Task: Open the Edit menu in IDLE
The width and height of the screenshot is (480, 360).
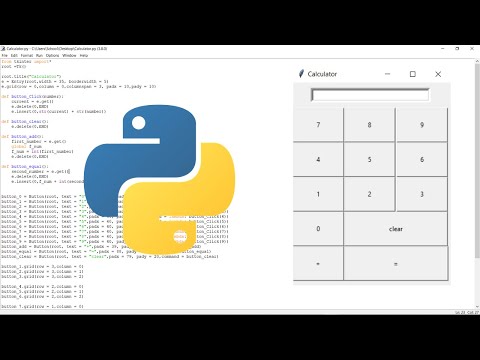Action: (x=14, y=55)
